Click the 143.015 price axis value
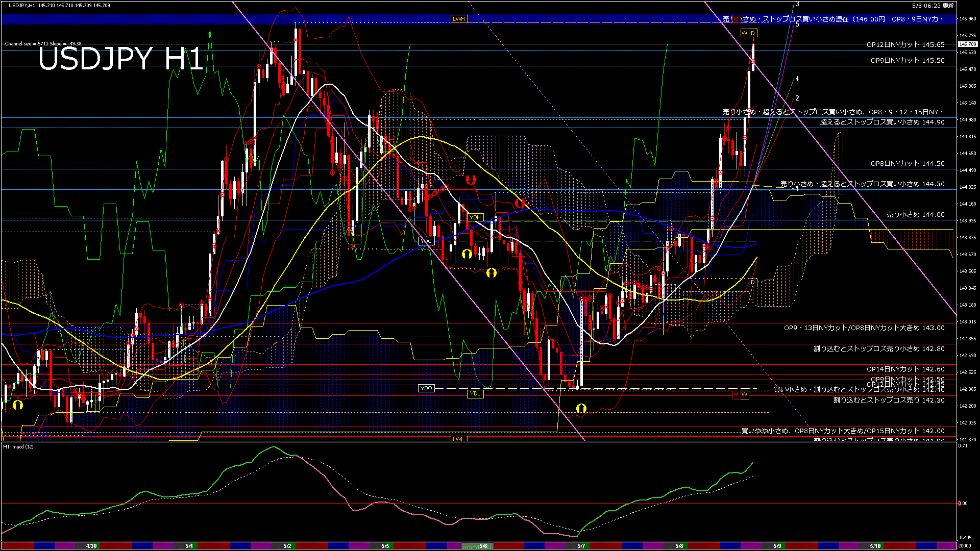 pyautogui.click(x=968, y=322)
